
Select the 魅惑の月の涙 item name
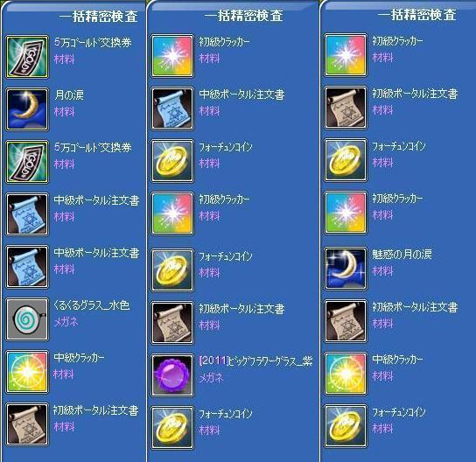pos(402,254)
